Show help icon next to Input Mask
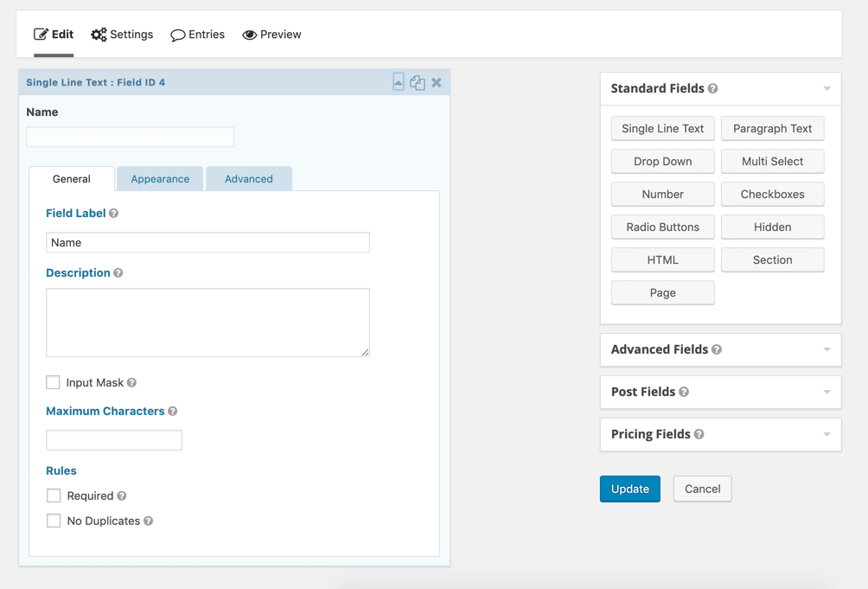 click(131, 382)
